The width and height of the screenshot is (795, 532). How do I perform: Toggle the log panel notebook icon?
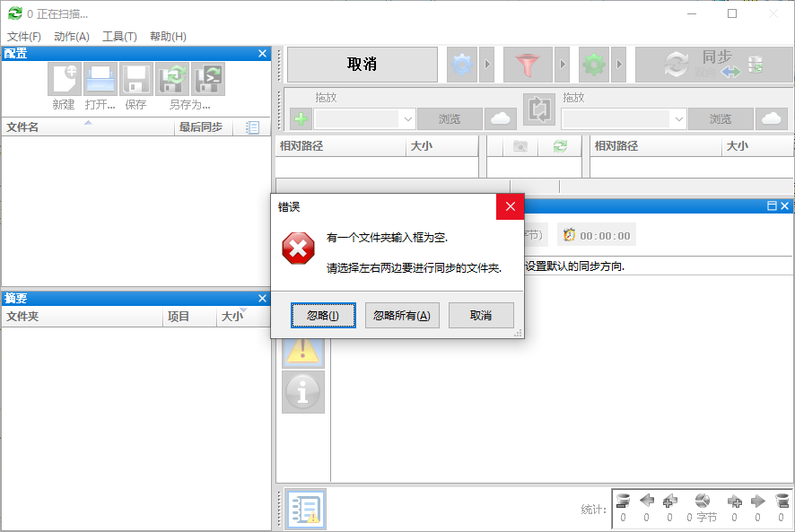click(x=305, y=510)
